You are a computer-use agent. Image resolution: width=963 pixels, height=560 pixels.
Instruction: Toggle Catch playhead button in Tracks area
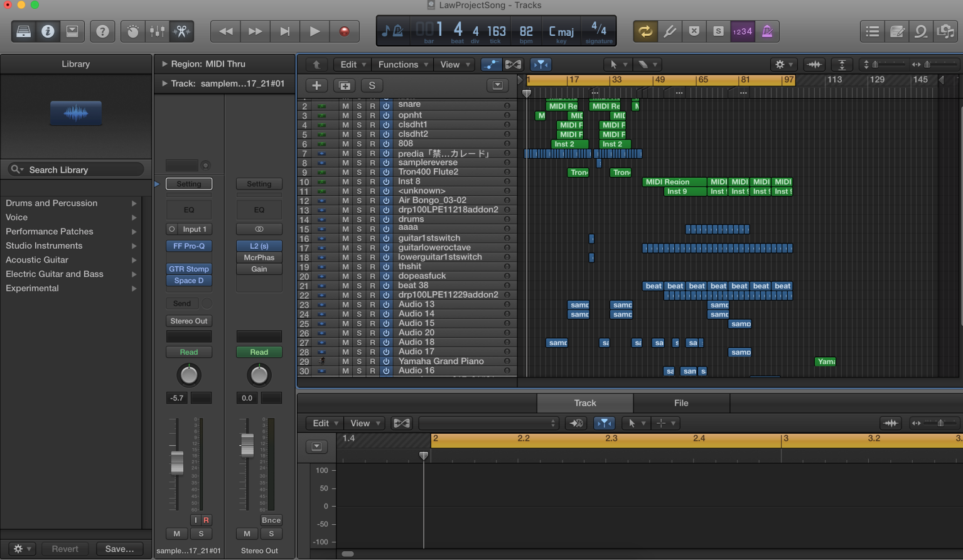tap(541, 64)
